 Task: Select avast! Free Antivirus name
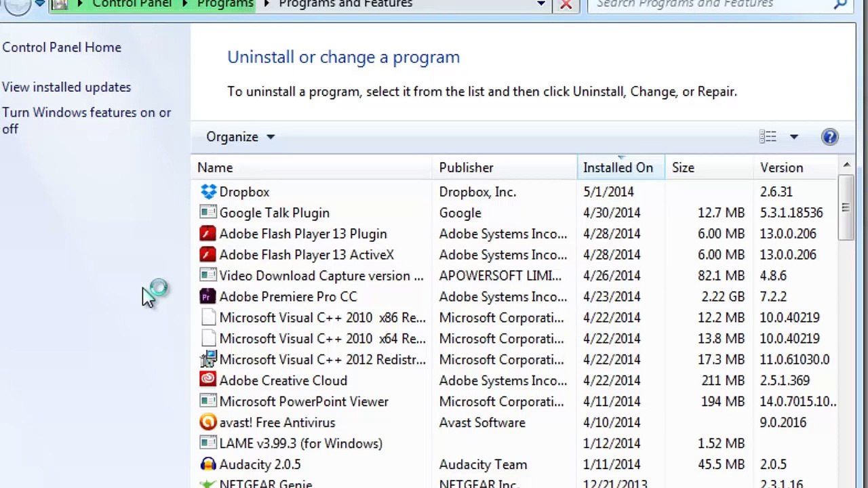click(277, 423)
